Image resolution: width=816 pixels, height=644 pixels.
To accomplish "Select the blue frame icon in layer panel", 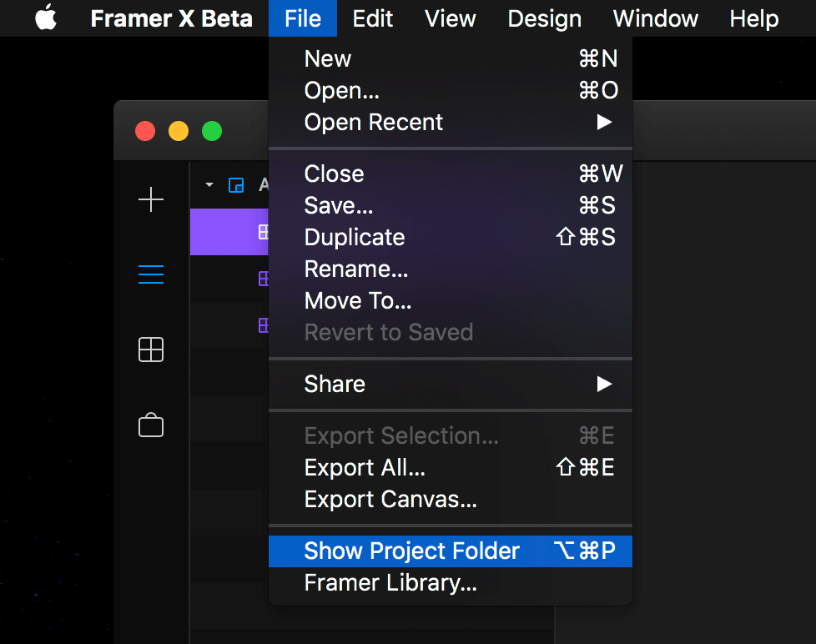I will click(x=236, y=185).
